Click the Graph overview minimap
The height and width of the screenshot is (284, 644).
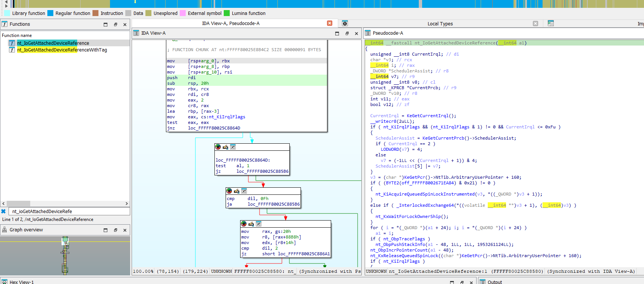(x=65, y=256)
